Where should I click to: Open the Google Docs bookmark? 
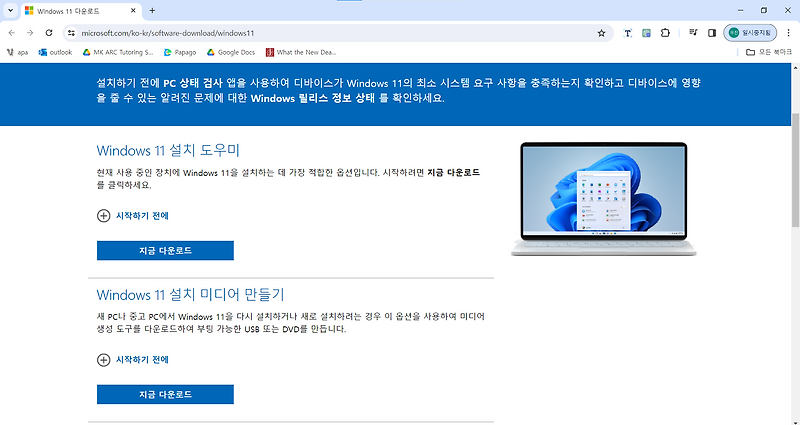point(231,52)
